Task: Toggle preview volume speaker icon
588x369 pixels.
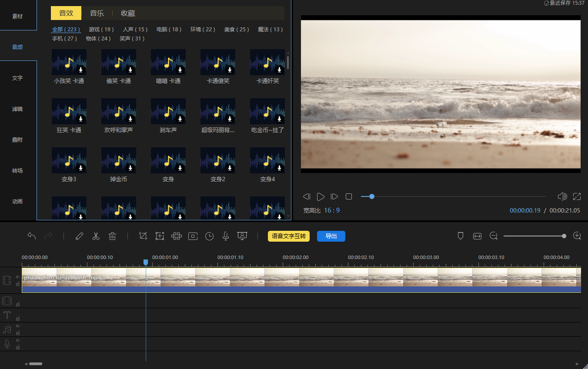Action: click(x=562, y=196)
